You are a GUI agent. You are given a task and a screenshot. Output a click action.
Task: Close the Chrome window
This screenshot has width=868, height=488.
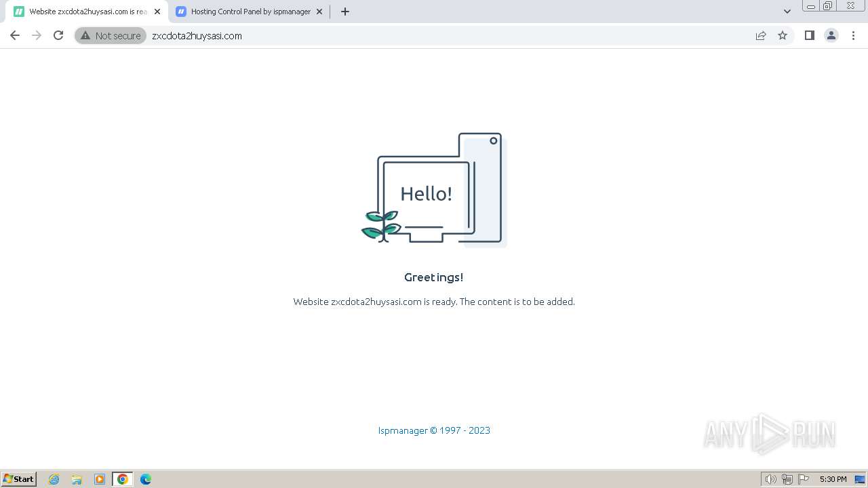pyautogui.click(x=851, y=6)
